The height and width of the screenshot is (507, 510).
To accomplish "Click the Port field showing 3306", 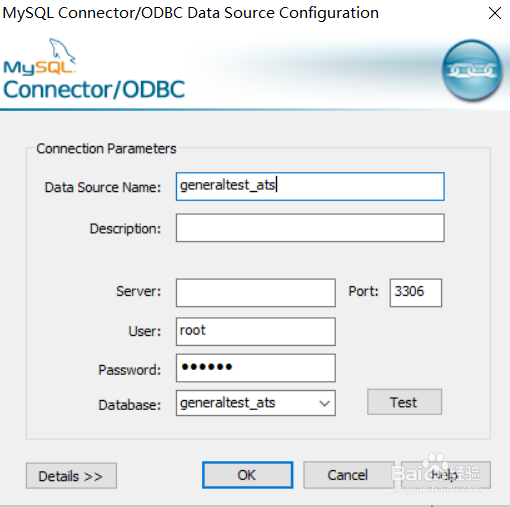I will [x=416, y=293].
